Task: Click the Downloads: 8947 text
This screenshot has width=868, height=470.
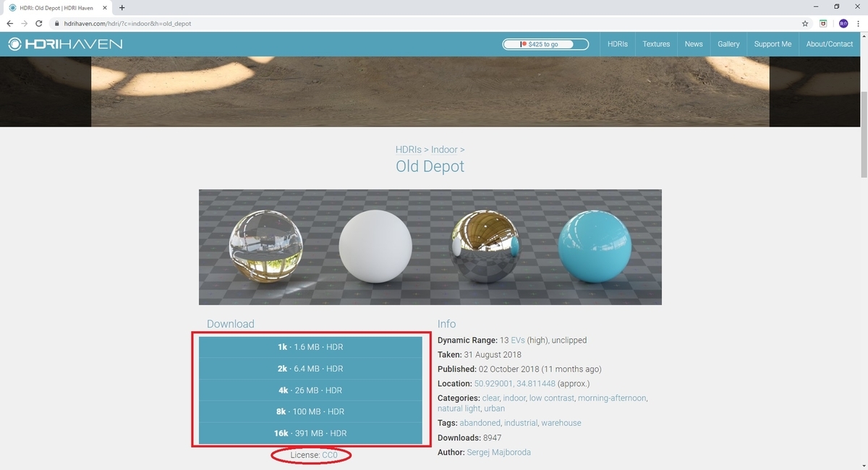Action: click(x=469, y=437)
